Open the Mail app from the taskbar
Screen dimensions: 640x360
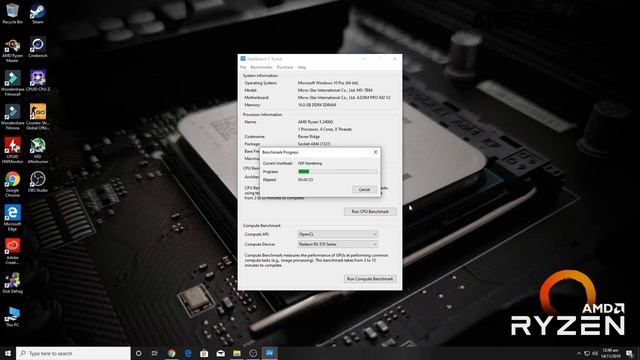[220, 353]
